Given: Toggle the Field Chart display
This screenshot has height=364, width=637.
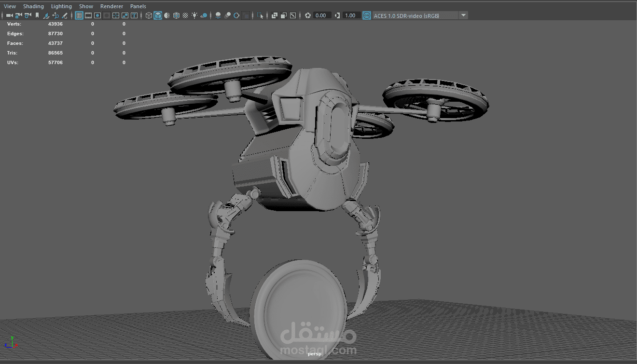Looking at the screenshot, I should click(x=116, y=15).
